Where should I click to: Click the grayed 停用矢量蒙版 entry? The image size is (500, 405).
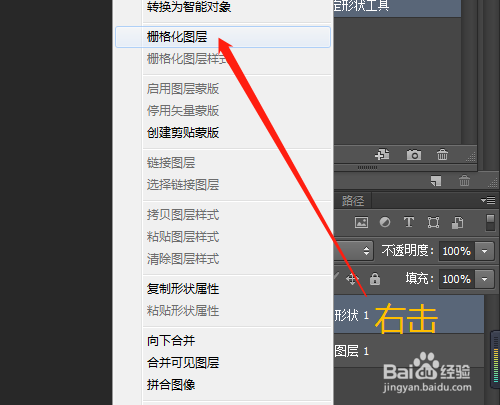[183, 111]
